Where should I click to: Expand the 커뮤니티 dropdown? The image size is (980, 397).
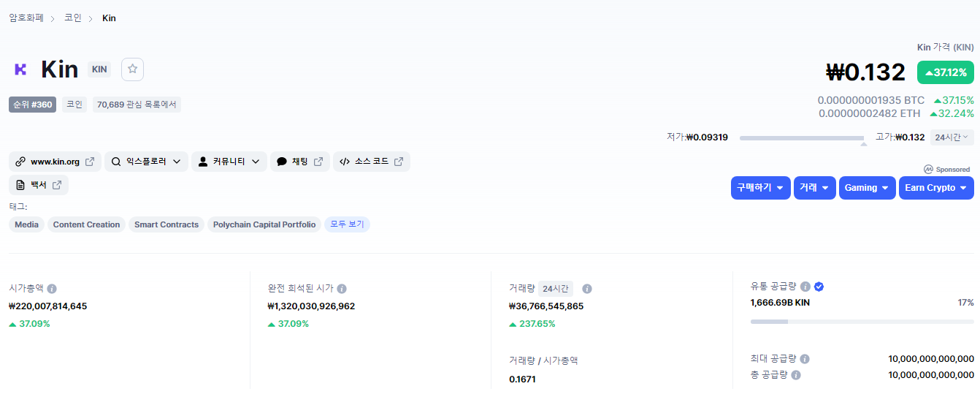click(x=229, y=162)
